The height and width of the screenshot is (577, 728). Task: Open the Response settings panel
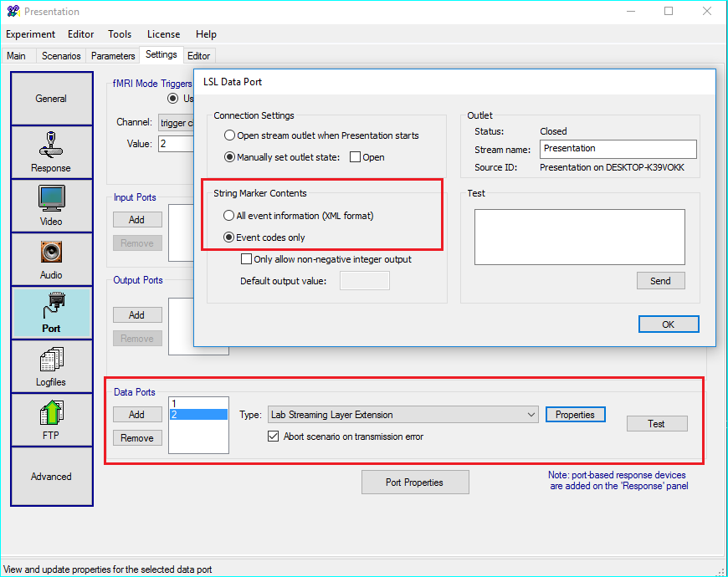(51, 152)
